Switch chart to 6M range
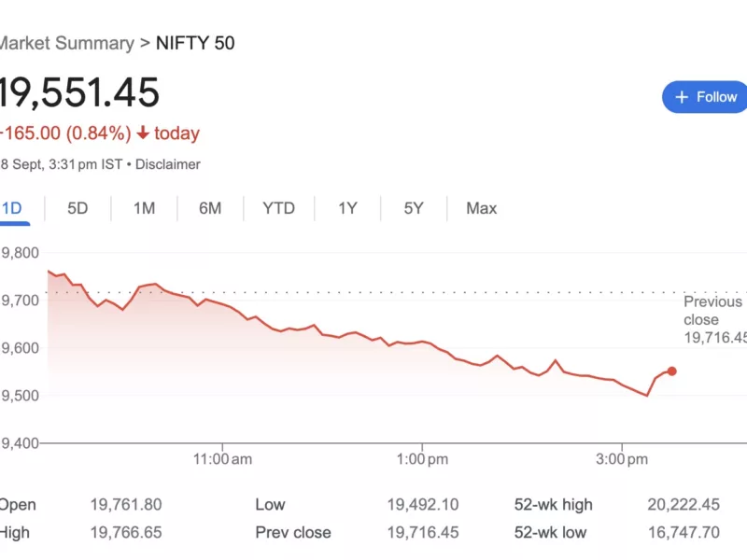This screenshot has width=747, height=560. [x=210, y=208]
